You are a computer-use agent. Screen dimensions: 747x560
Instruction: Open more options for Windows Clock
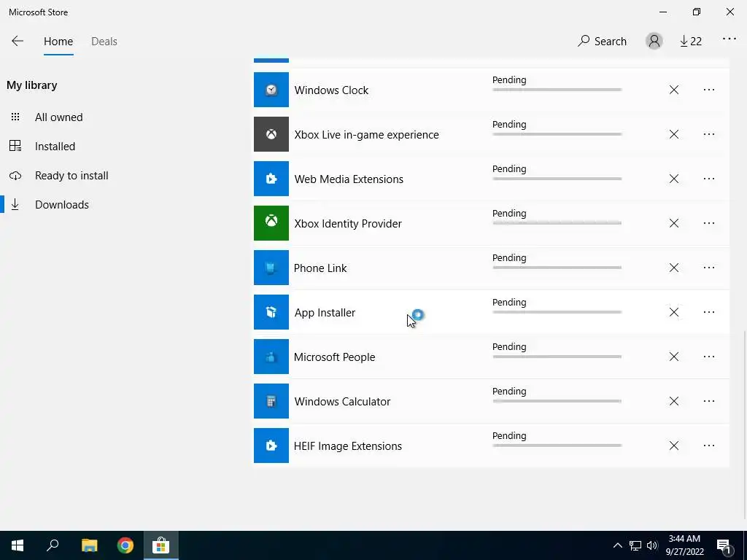(709, 90)
